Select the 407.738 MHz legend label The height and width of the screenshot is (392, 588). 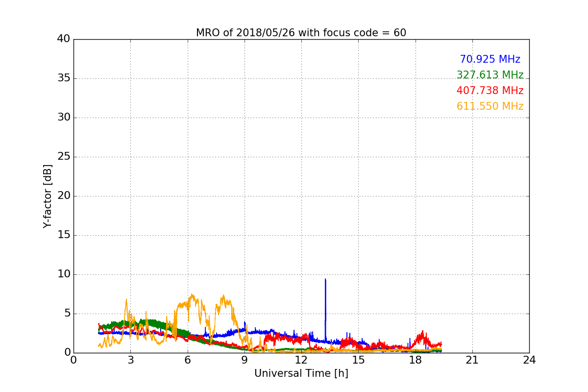coord(490,91)
